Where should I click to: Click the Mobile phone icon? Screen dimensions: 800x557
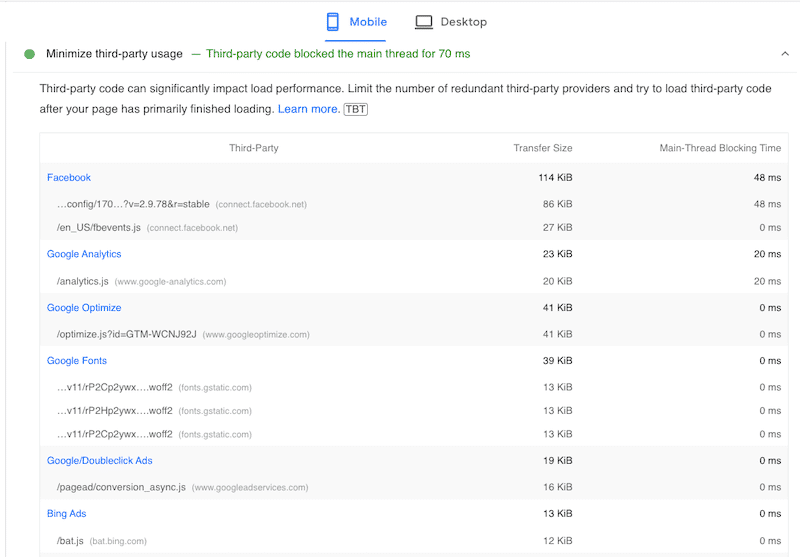click(x=333, y=22)
